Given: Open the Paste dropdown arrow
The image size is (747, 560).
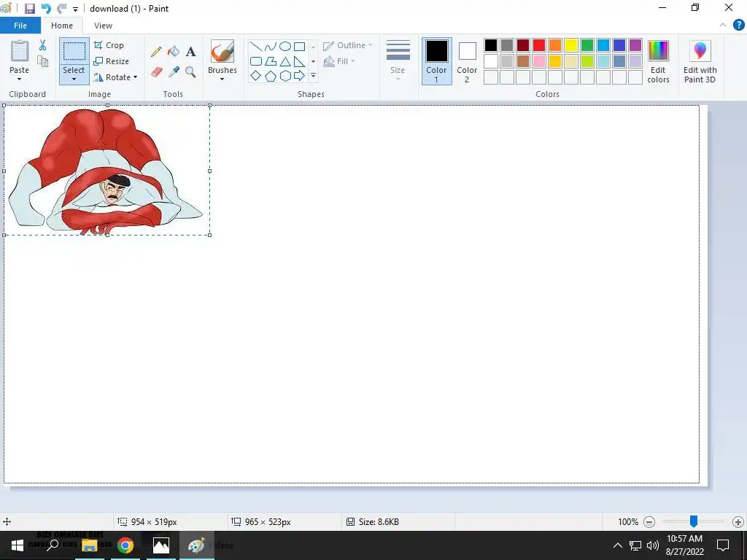Looking at the screenshot, I should (20, 79).
